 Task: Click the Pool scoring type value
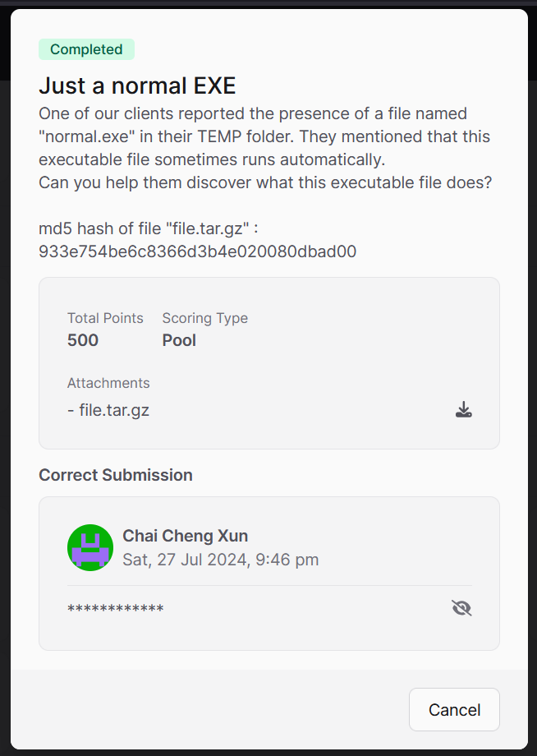(x=179, y=340)
